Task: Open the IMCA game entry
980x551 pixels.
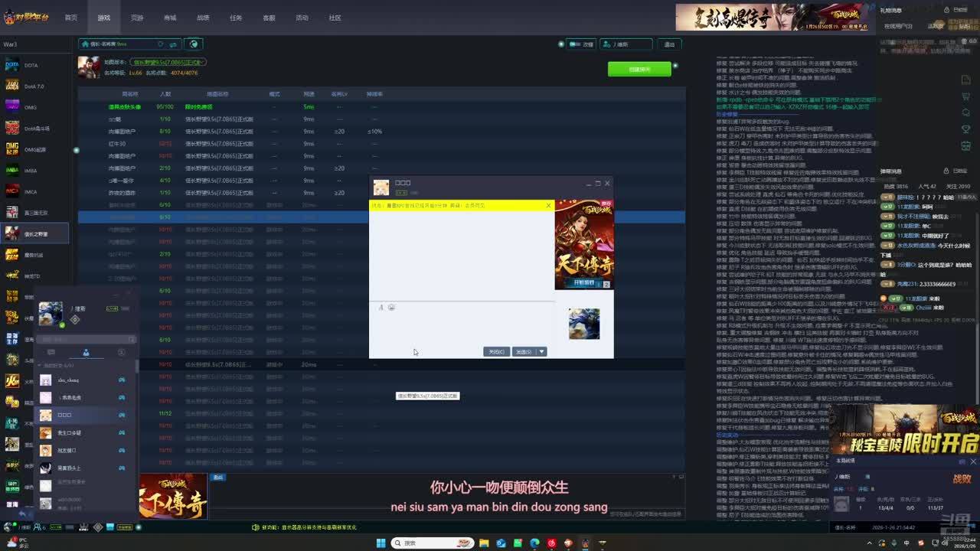Action: tap(34, 191)
